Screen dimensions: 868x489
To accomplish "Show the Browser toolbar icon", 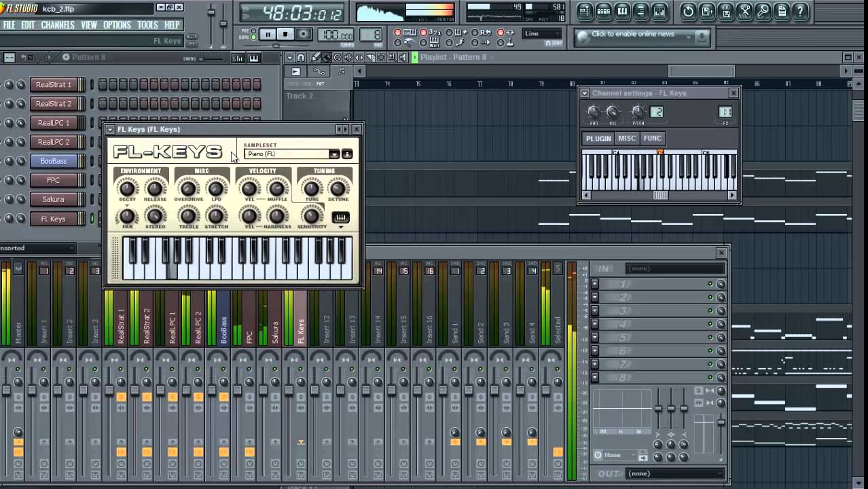I will pyautogui.click(x=640, y=11).
